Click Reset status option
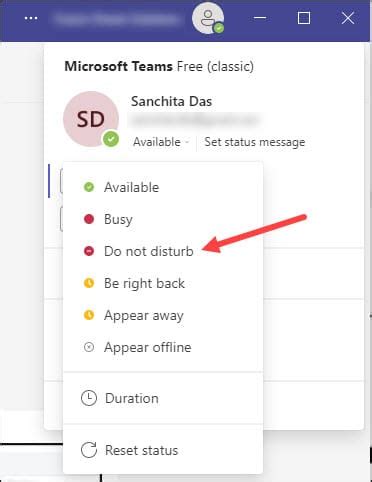 (163, 450)
